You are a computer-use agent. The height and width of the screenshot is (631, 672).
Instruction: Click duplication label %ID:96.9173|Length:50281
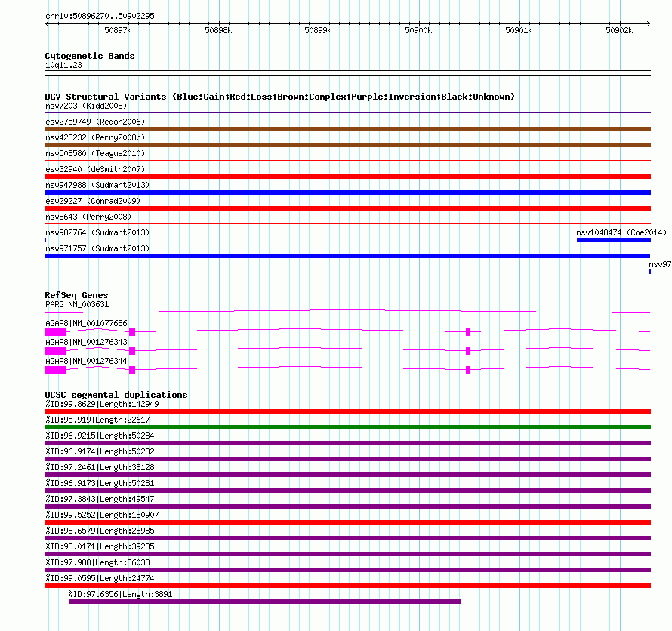(x=100, y=483)
